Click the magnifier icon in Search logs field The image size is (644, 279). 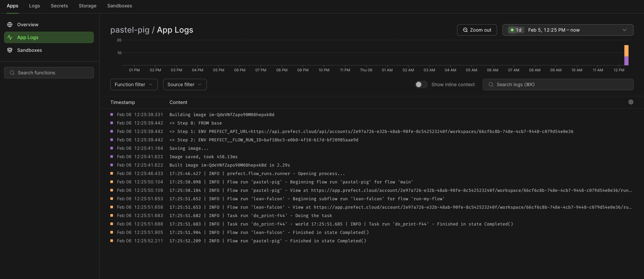tap(491, 84)
